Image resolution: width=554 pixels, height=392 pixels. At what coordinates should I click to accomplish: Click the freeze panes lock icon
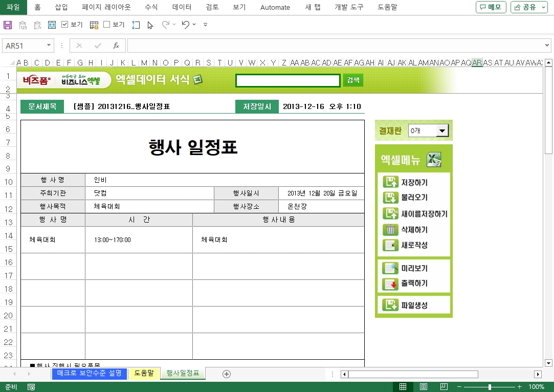coord(94,25)
